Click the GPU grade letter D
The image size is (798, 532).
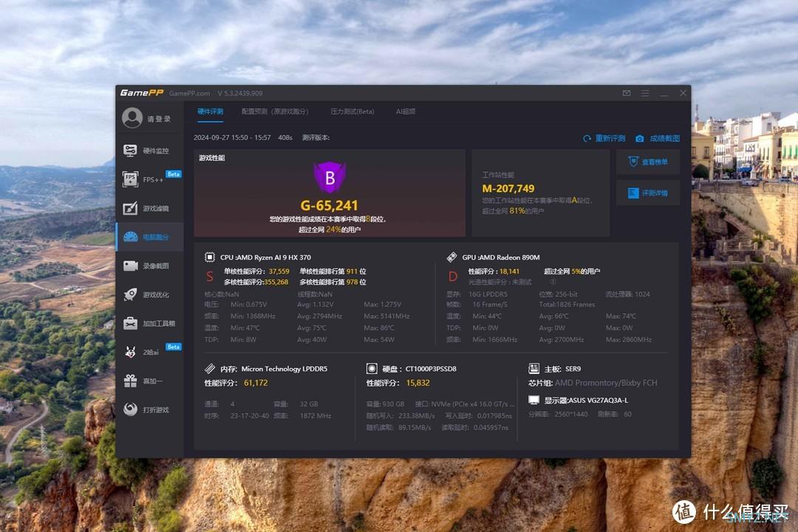pos(452,276)
